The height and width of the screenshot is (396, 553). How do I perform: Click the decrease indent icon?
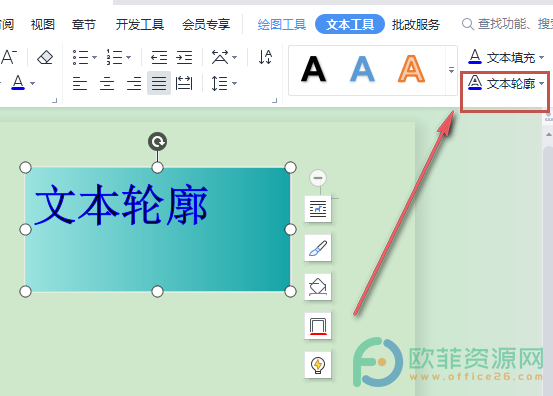(159, 57)
